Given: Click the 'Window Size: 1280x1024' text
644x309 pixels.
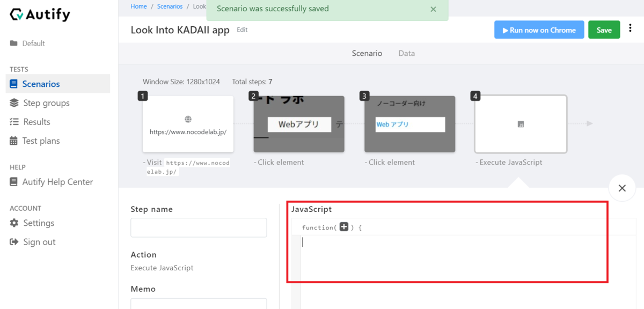Looking at the screenshot, I should pos(181,82).
